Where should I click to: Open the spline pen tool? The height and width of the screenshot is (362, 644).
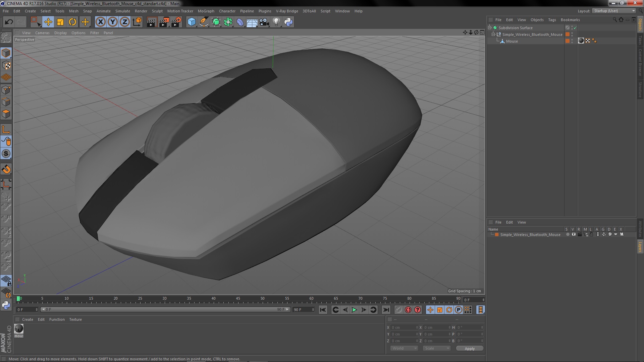204,22
